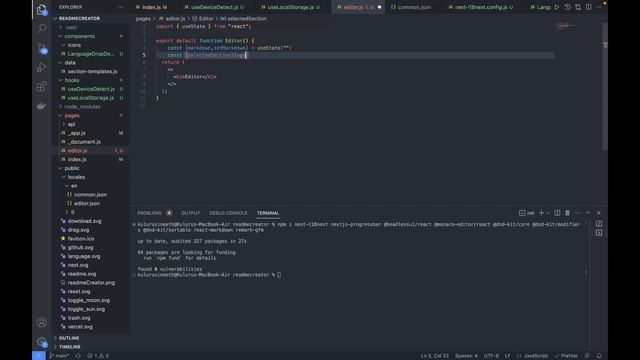This screenshot has width=640, height=360.
Task: Collapse the components folder
Action: click(80, 36)
